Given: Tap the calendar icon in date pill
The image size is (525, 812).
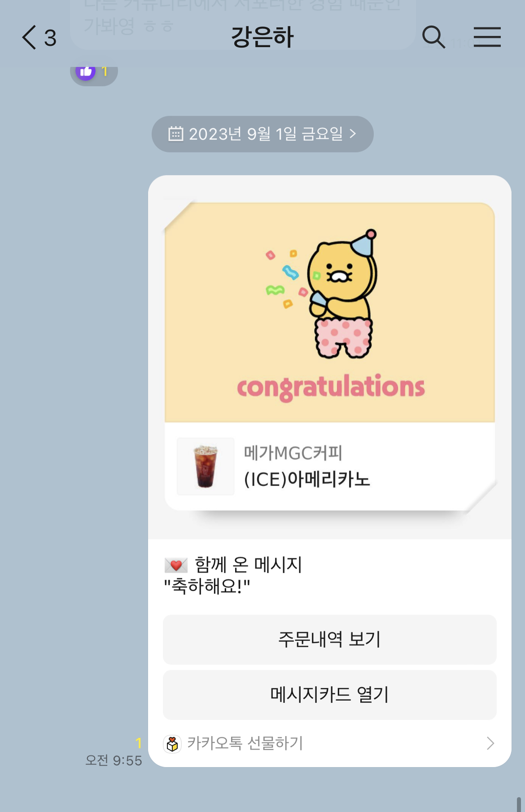Looking at the screenshot, I should tap(176, 134).
